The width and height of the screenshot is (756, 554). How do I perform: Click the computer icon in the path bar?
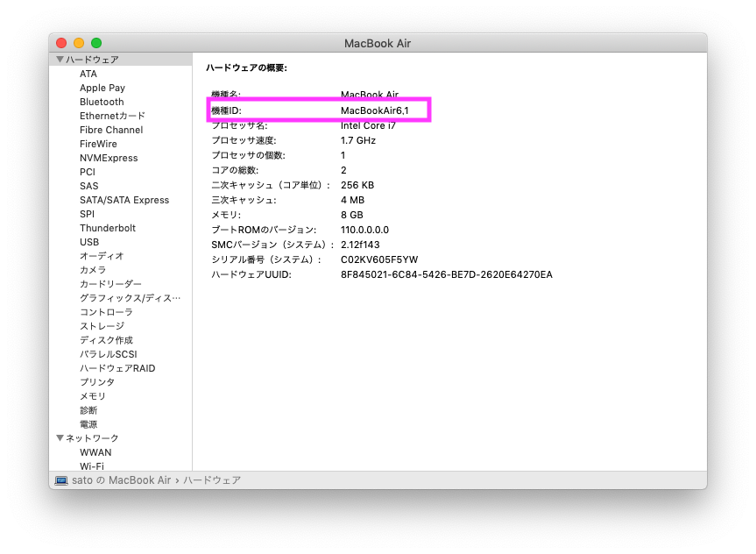click(x=61, y=480)
